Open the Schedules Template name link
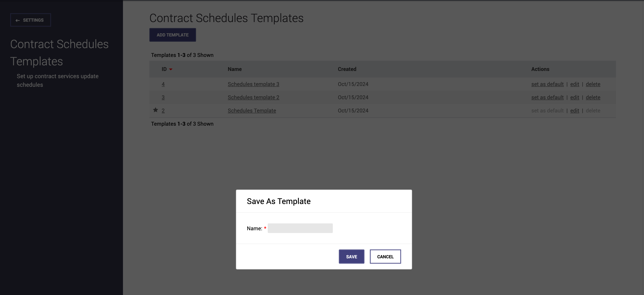Image resolution: width=644 pixels, height=295 pixels. point(252,111)
